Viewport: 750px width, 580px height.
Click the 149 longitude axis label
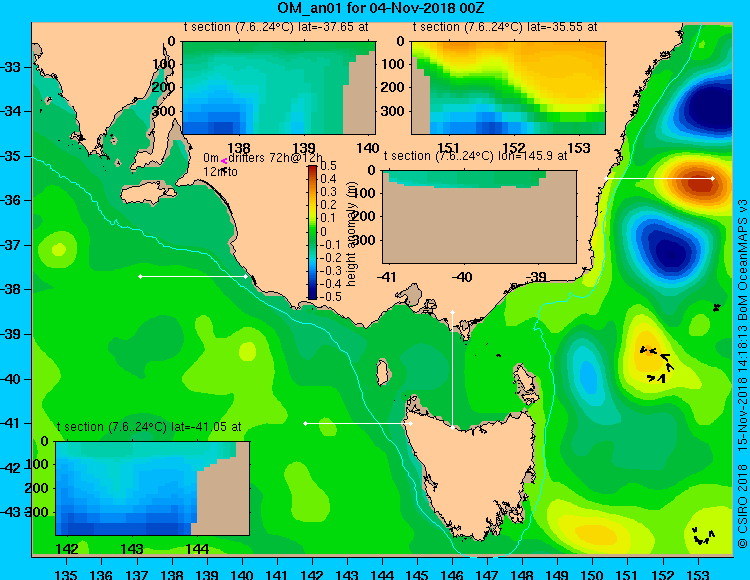click(557, 575)
